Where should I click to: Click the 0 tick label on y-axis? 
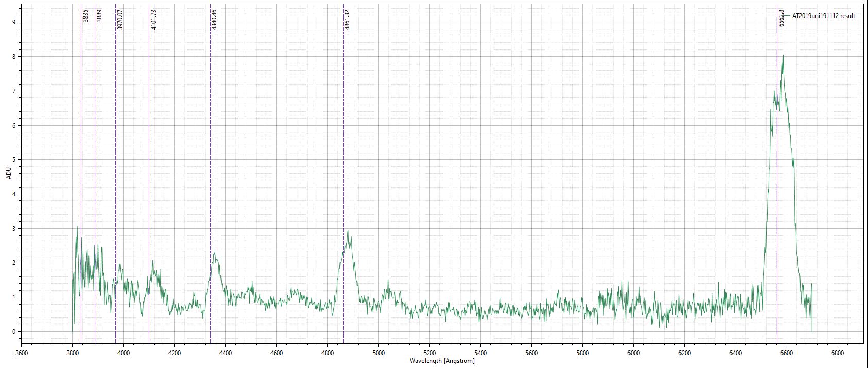pos(14,332)
